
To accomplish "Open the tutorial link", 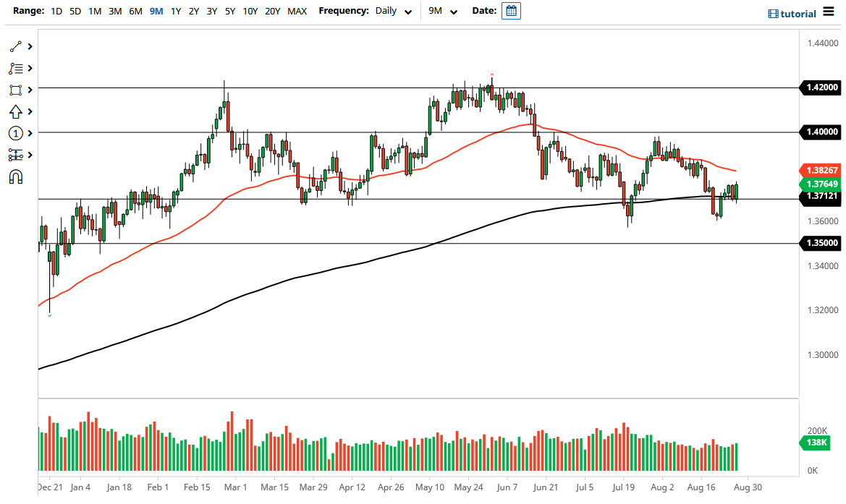I will coord(792,14).
